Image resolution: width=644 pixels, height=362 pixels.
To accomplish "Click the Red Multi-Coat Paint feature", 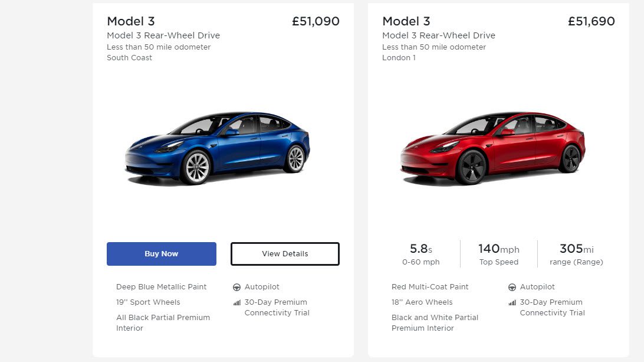I will pyautogui.click(x=430, y=287).
